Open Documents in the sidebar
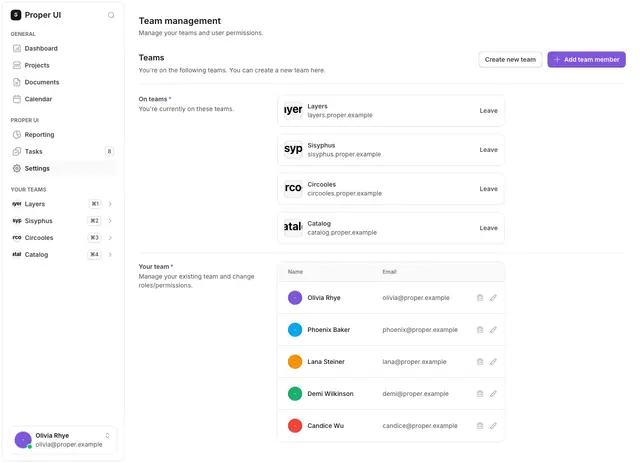The height and width of the screenshot is (463, 640). pyautogui.click(x=62, y=82)
